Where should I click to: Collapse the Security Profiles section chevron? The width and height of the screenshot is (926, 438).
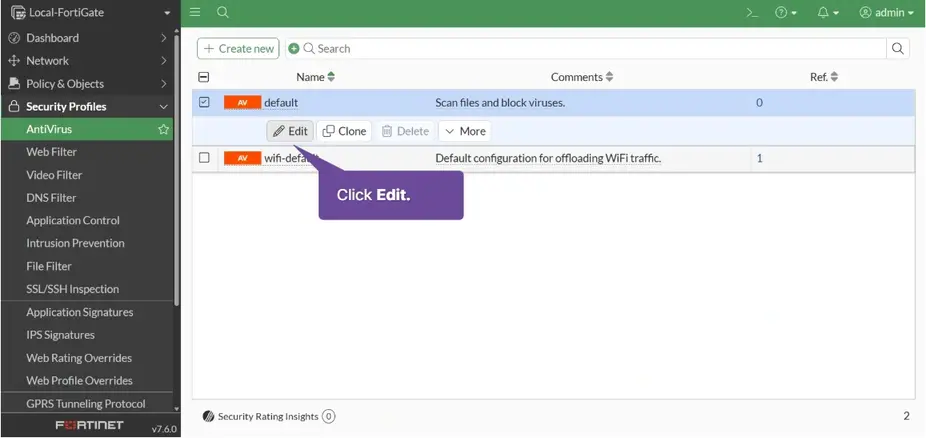coord(164,107)
